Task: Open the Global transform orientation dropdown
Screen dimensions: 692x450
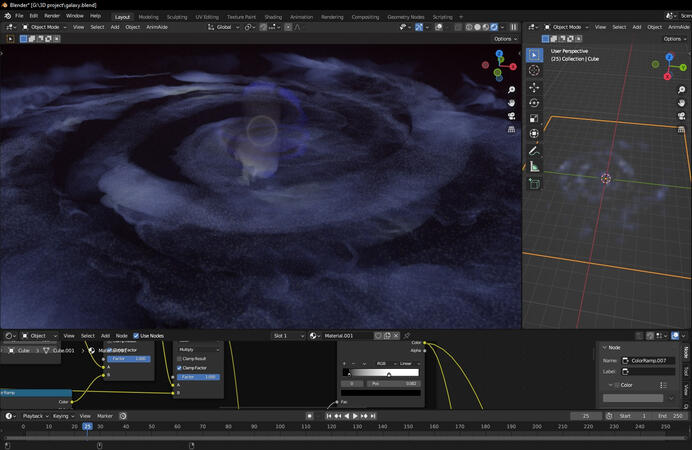Action: coord(225,27)
